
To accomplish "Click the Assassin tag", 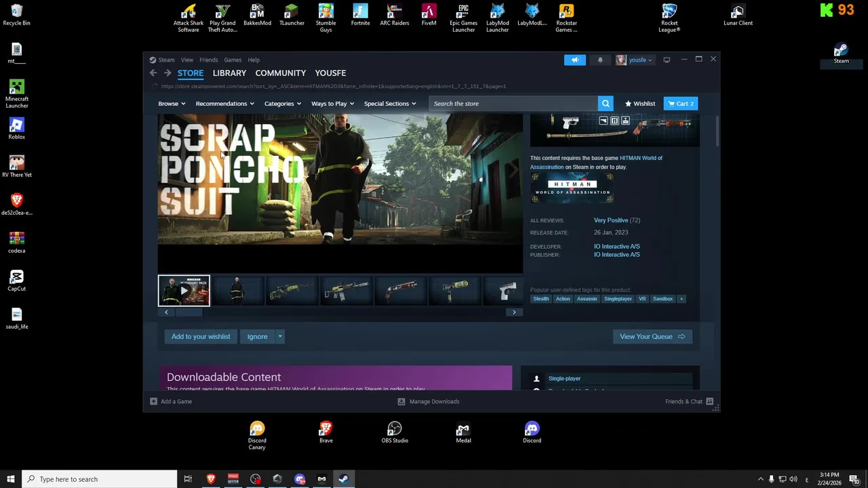I will click(587, 299).
